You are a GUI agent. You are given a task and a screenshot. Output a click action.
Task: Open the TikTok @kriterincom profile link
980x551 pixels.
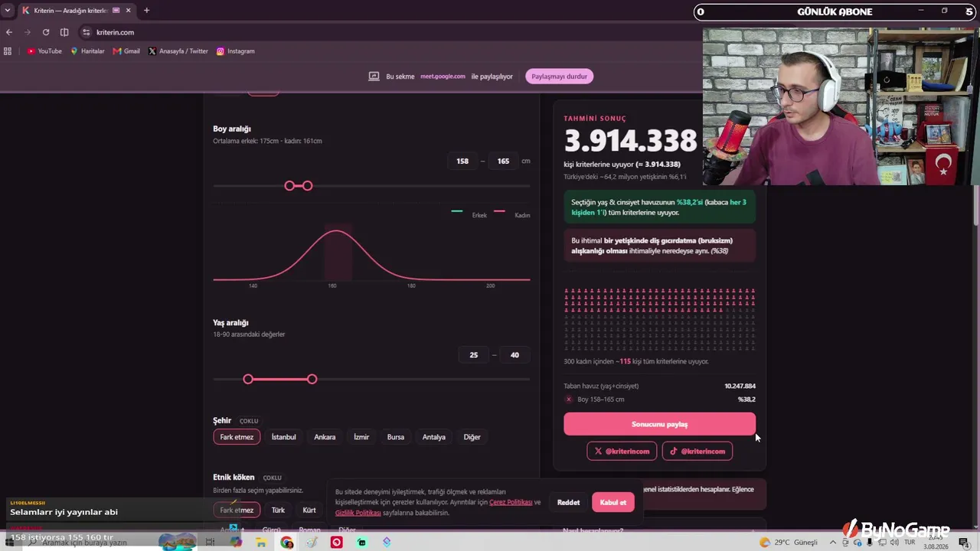pos(697,452)
